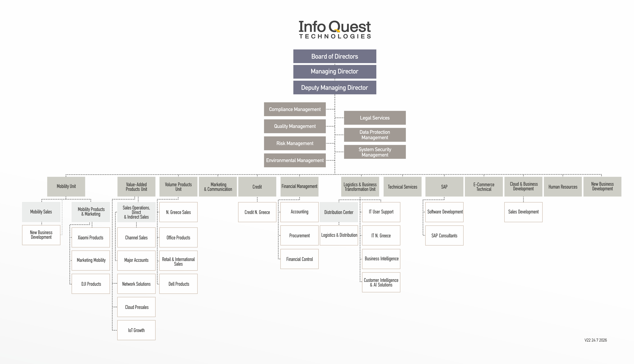Click the Info Quest Technologies logo
634x364 pixels.
[335, 29]
